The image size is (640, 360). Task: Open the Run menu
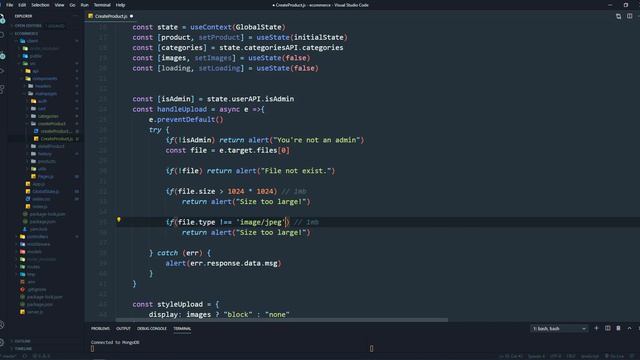84,5
